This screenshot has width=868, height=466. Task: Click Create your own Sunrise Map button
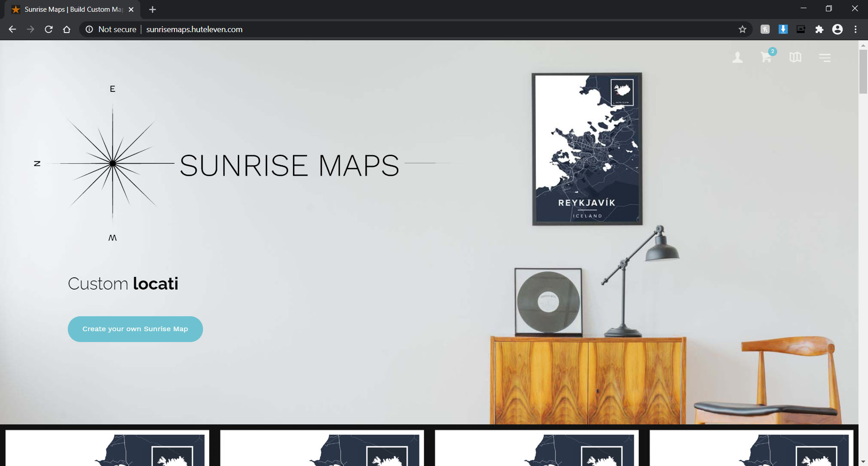pyautogui.click(x=135, y=329)
